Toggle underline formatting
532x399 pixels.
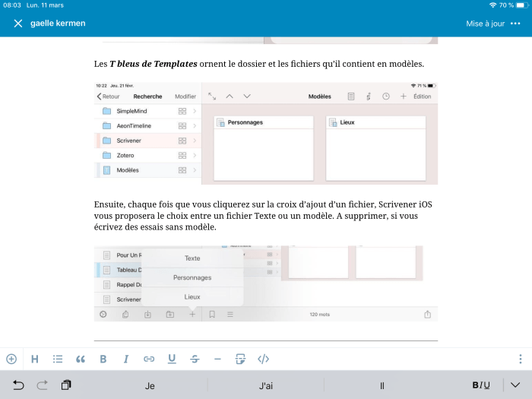[x=172, y=359]
